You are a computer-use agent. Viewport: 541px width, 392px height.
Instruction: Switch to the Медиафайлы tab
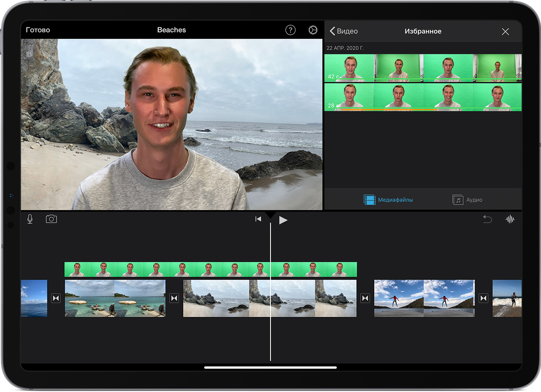click(x=388, y=199)
